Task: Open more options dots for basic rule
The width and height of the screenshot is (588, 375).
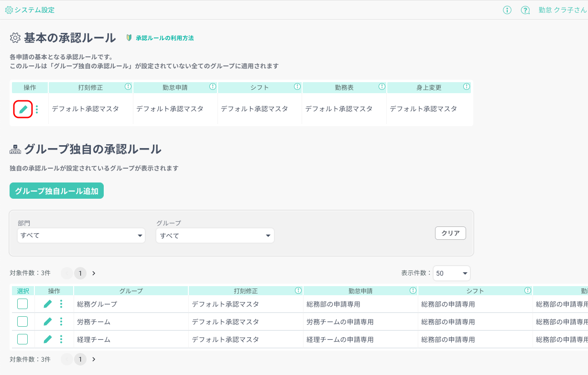Action: 37,109
